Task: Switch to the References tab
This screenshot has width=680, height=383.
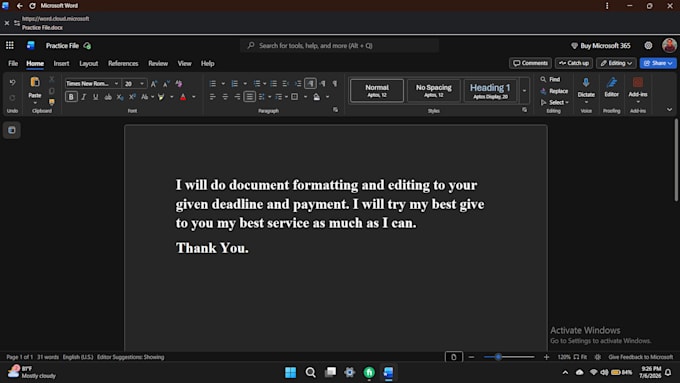Action: (123, 63)
